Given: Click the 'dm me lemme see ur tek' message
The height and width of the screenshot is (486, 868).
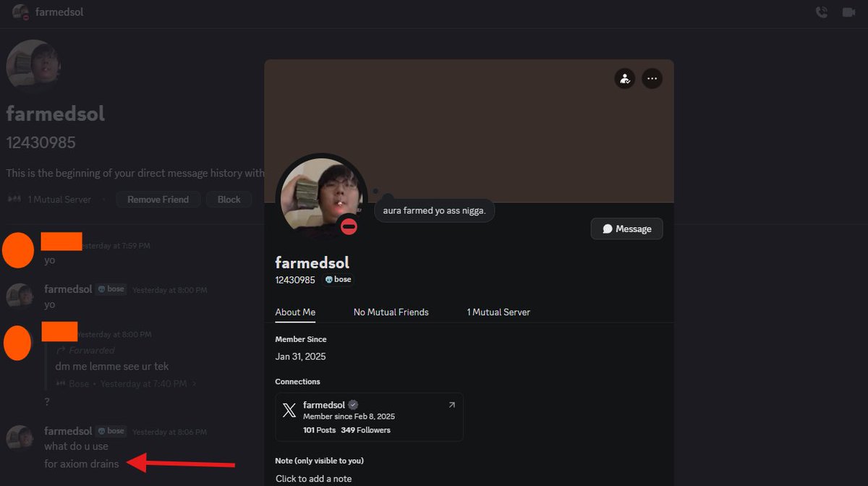Looking at the screenshot, I should click(x=112, y=366).
